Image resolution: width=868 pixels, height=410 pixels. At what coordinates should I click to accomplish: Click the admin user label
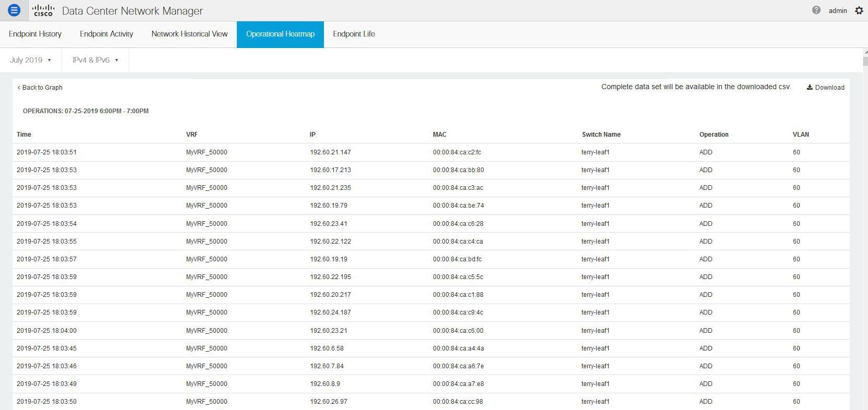838,10
